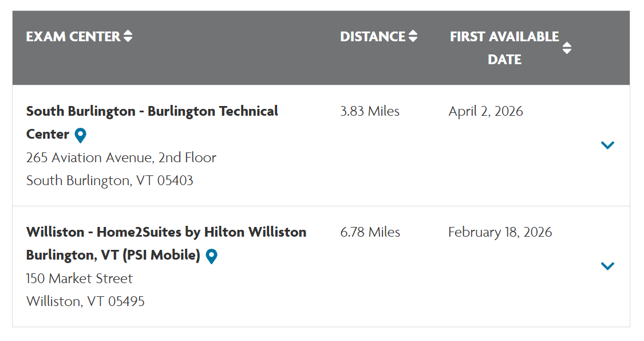Click the 3.83 Miles distance value

coord(370,111)
